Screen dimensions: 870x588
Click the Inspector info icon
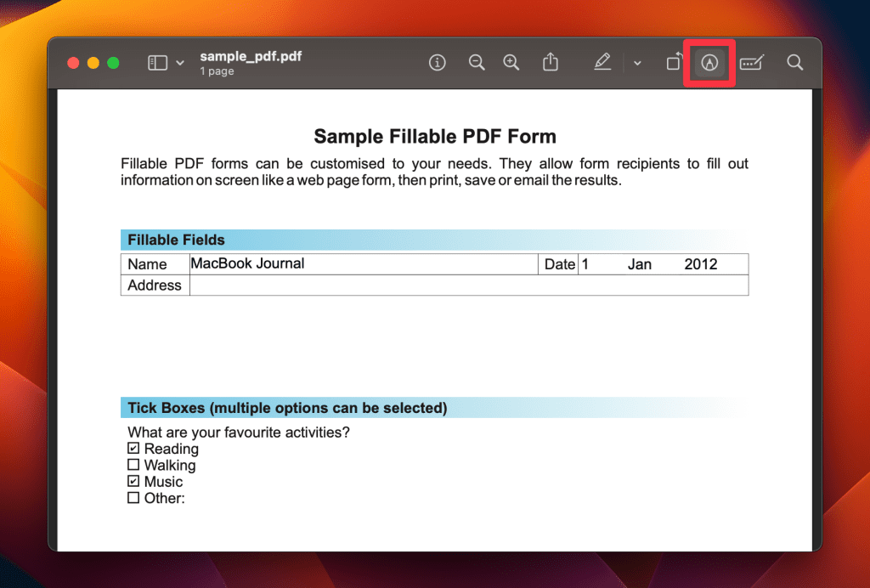click(x=438, y=63)
